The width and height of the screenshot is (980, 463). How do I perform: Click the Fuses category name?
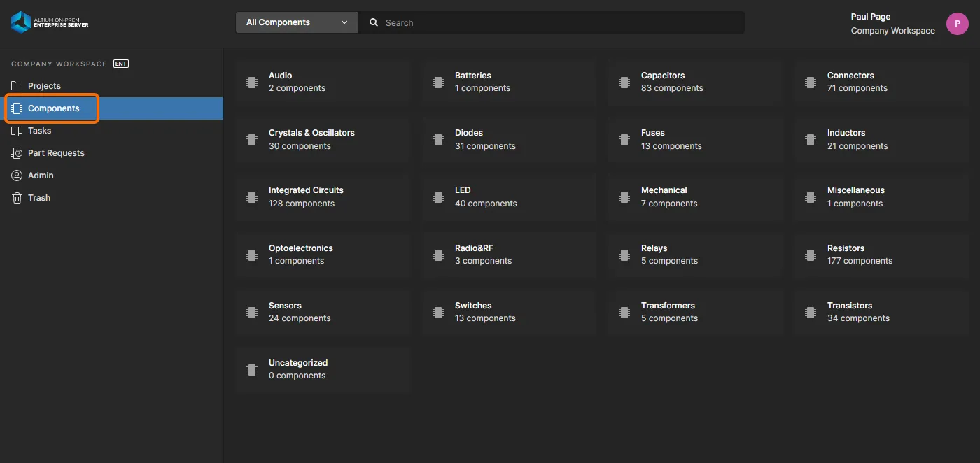point(653,133)
